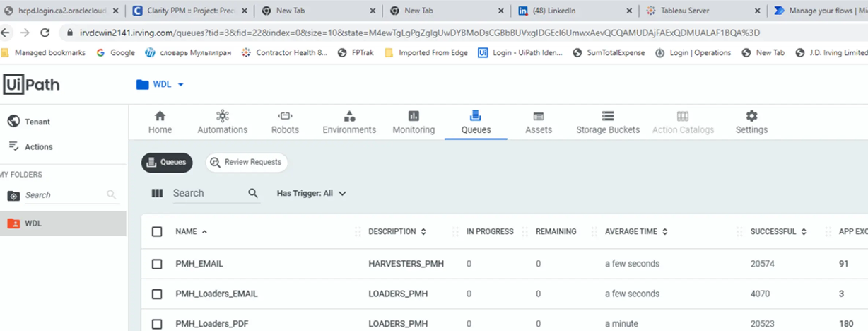Click the browser reload button

(45, 33)
